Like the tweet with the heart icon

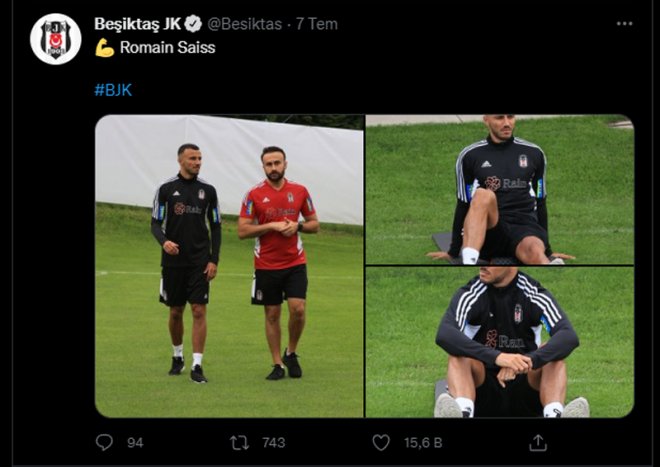click(381, 442)
